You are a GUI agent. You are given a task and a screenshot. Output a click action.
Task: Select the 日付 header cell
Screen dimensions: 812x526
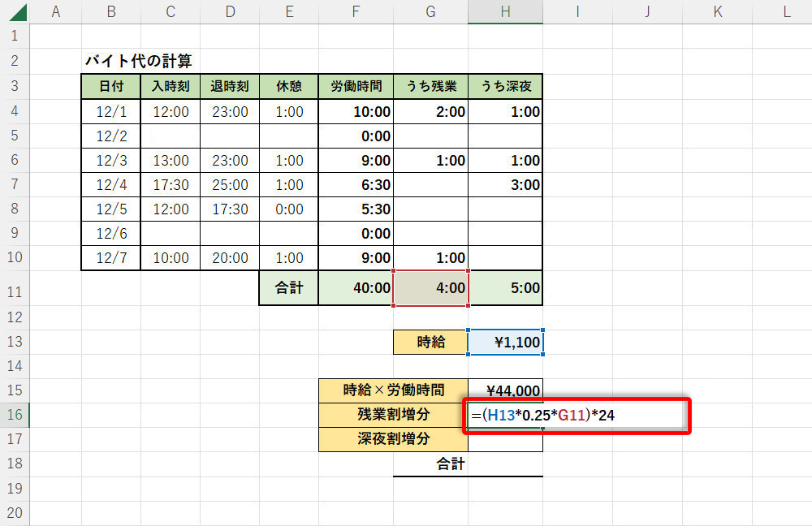[x=110, y=86]
